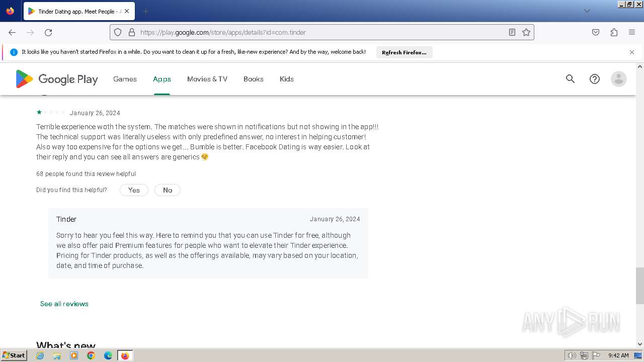Click the one-star review rating
Image resolution: width=644 pixels, height=362 pixels.
click(51, 112)
